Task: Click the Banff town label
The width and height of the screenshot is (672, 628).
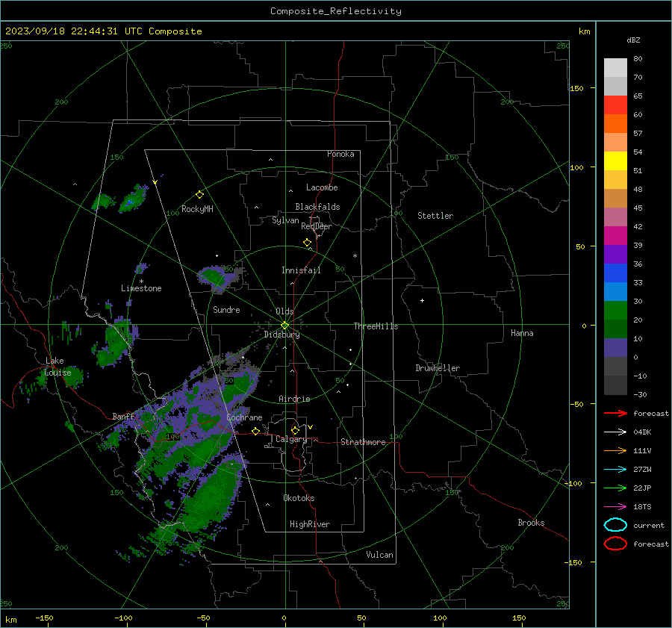Action: [x=123, y=417]
